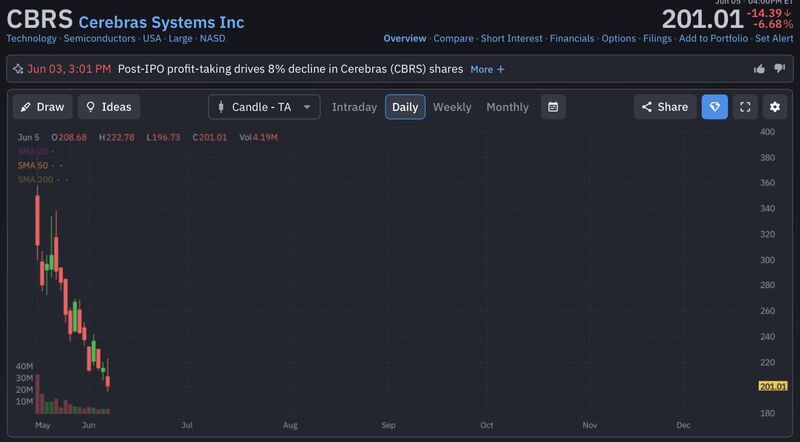Click the Large cap link
Viewport: 800px width, 442px height.
(x=180, y=38)
